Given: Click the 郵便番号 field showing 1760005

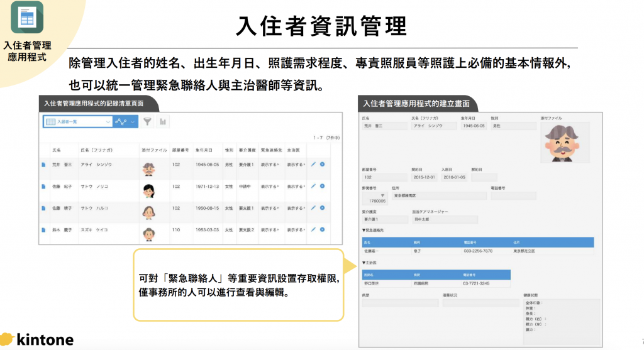Looking at the screenshot, I should [375, 199].
